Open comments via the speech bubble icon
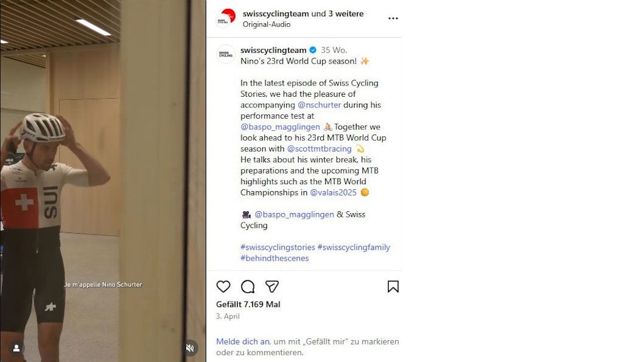Screen dimensions: 644x362 pyautogui.click(x=248, y=287)
